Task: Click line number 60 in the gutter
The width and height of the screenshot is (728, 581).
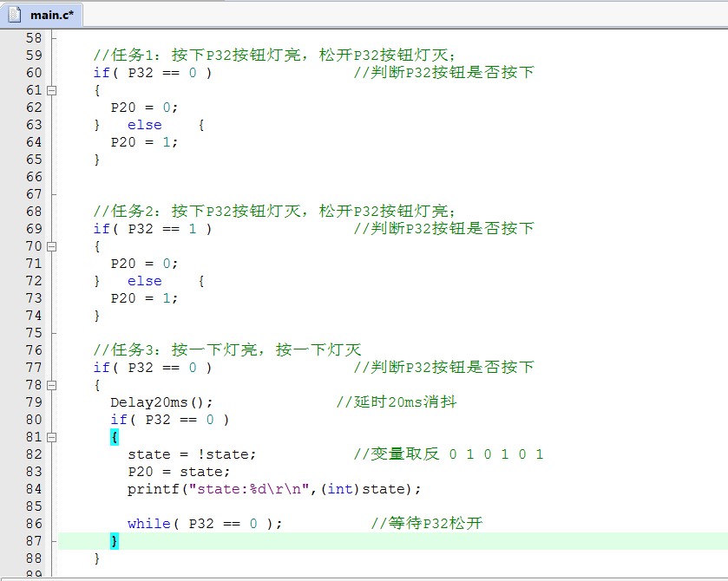Action: [x=34, y=73]
